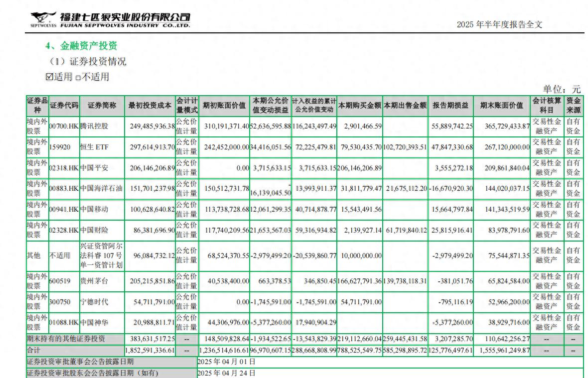
Task: Click the security code 02318.HK
Action: point(64,168)
